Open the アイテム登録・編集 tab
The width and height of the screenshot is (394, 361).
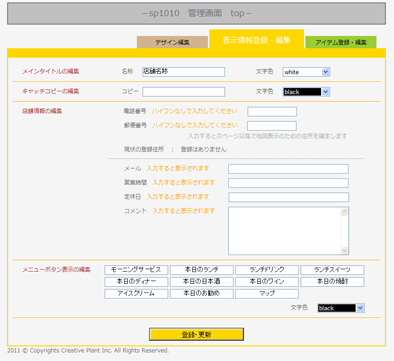click(341, 42)
